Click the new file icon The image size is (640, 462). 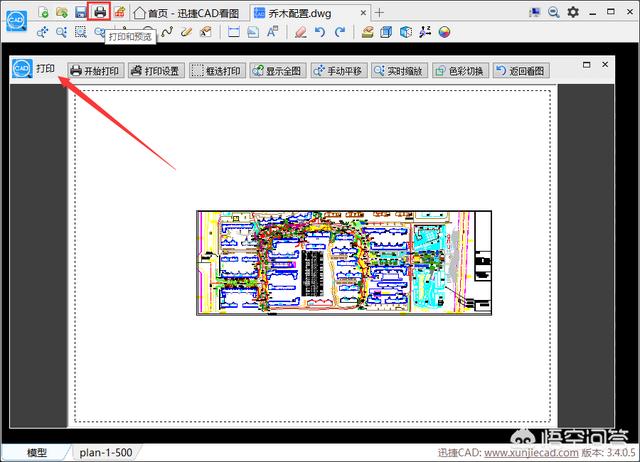(x=43, y=12)
